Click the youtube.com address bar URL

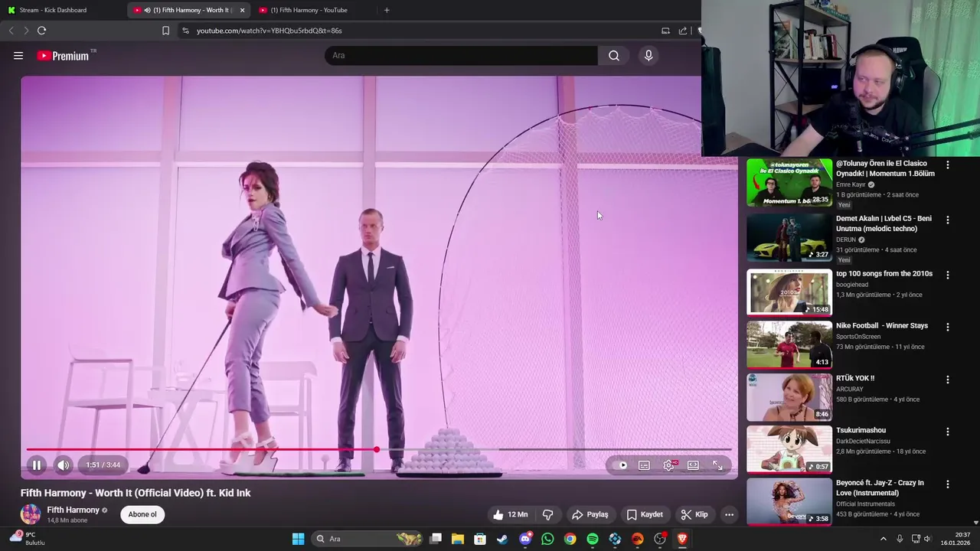pyautogui.click(x=269, y=31)
